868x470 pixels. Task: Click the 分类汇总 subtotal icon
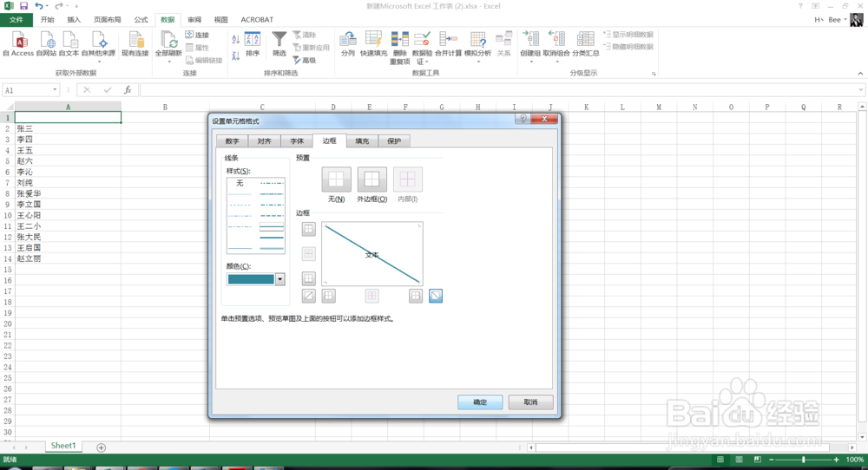(x=586, y=43)
